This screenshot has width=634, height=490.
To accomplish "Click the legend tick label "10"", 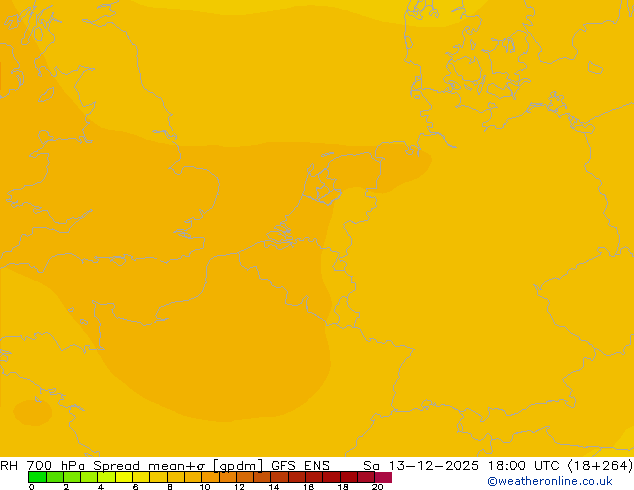I will click(x=205, y=487).
